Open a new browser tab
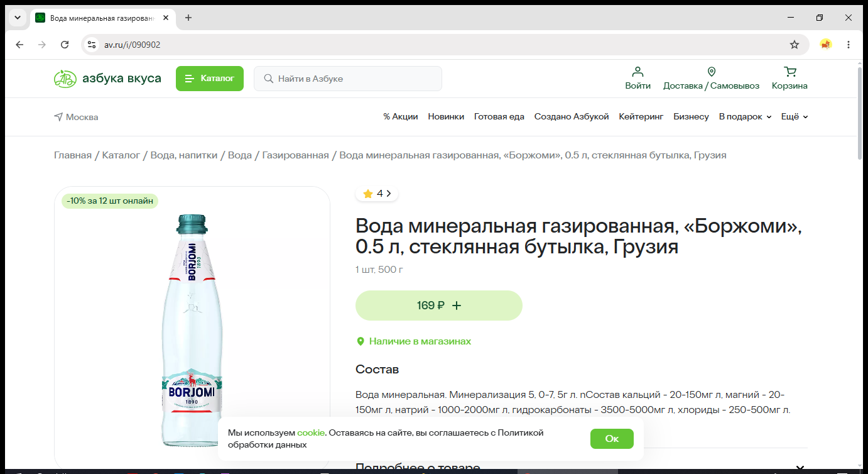 point(188,18)
